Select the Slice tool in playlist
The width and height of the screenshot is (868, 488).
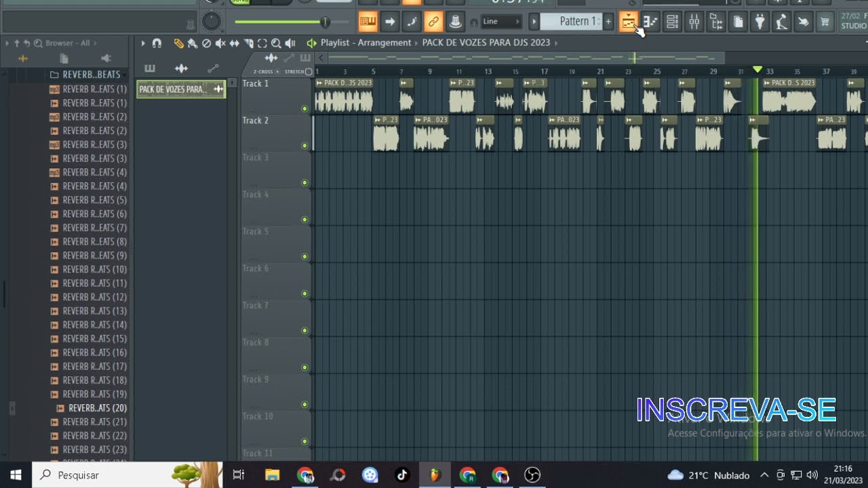(x=248, y=43)
